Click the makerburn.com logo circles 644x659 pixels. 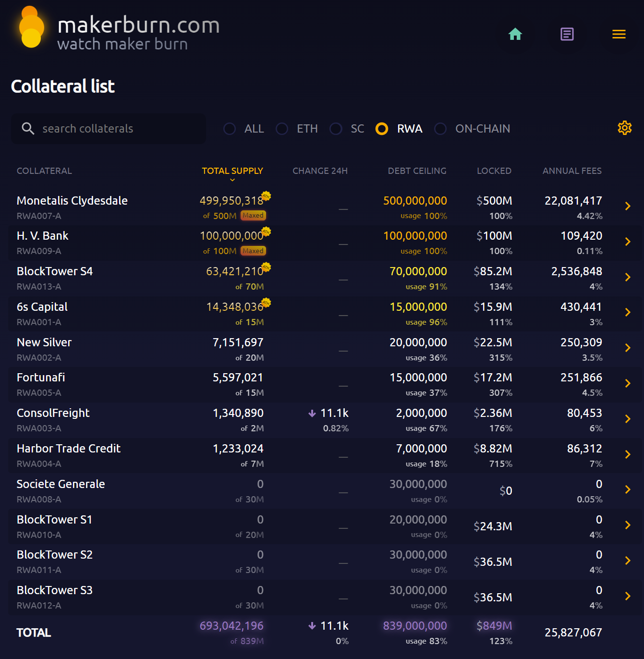coord(31,27)
